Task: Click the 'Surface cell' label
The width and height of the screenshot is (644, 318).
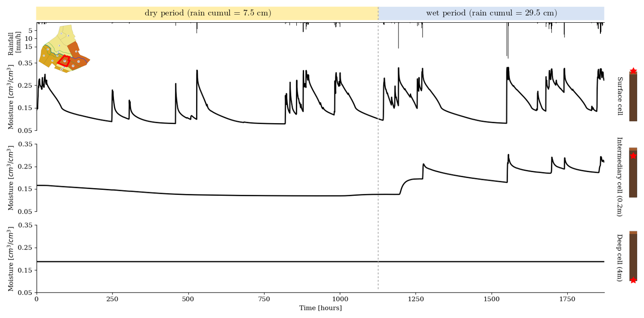Action: point(620,96)
